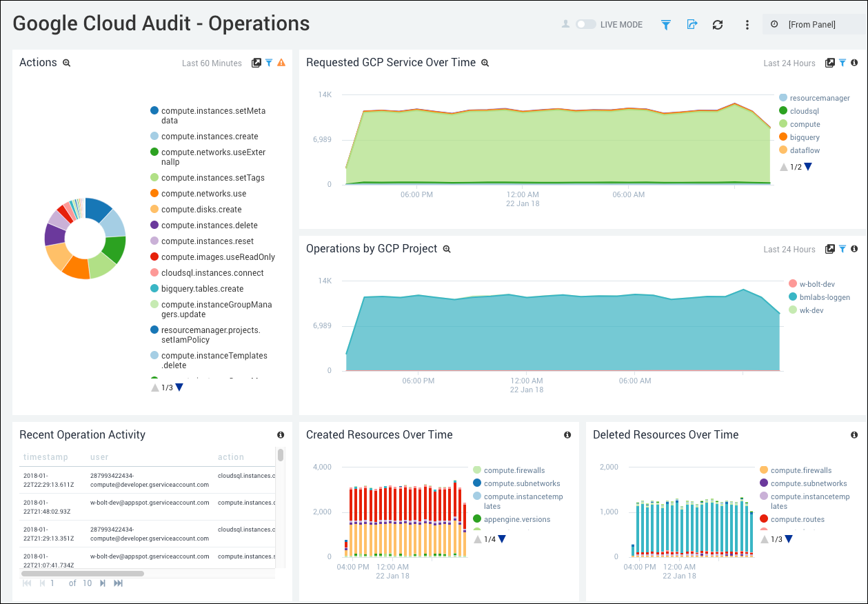Open the dashboard filter panel
868x604 pixels.
(665, 24)
